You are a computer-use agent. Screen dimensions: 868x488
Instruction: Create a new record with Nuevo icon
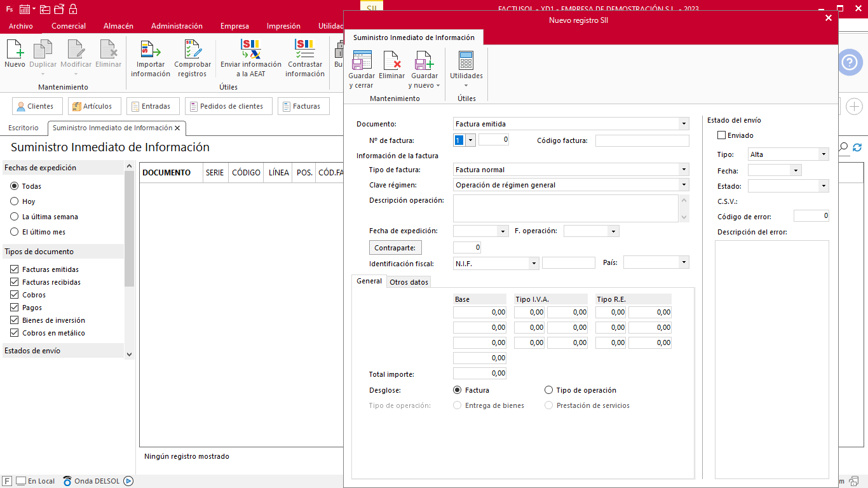tap(15, 50)
